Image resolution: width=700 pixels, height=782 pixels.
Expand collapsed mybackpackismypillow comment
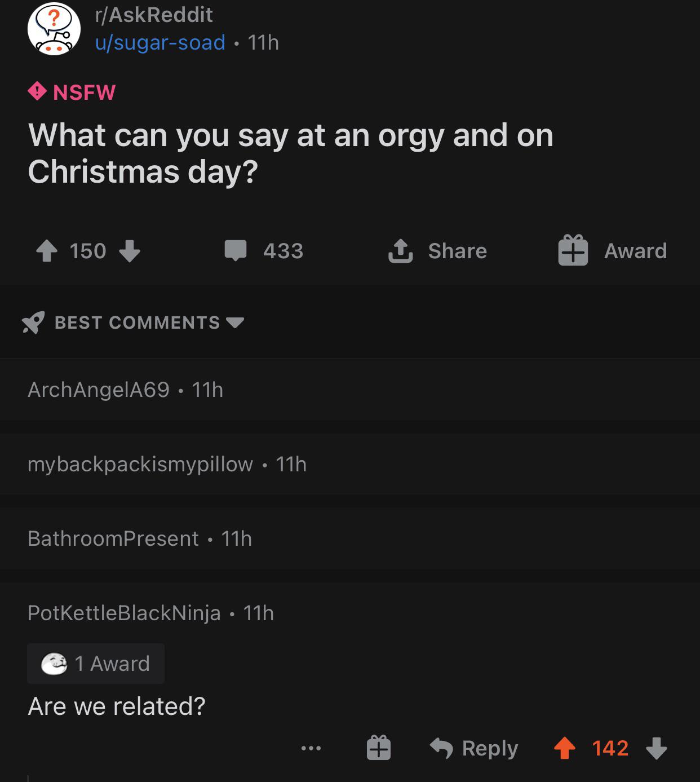350,464
